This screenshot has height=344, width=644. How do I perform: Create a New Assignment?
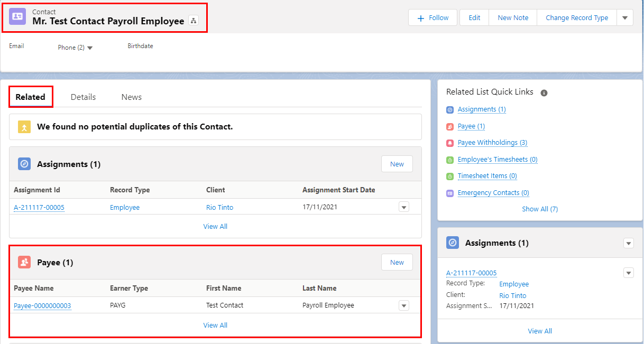click(397, 164)
